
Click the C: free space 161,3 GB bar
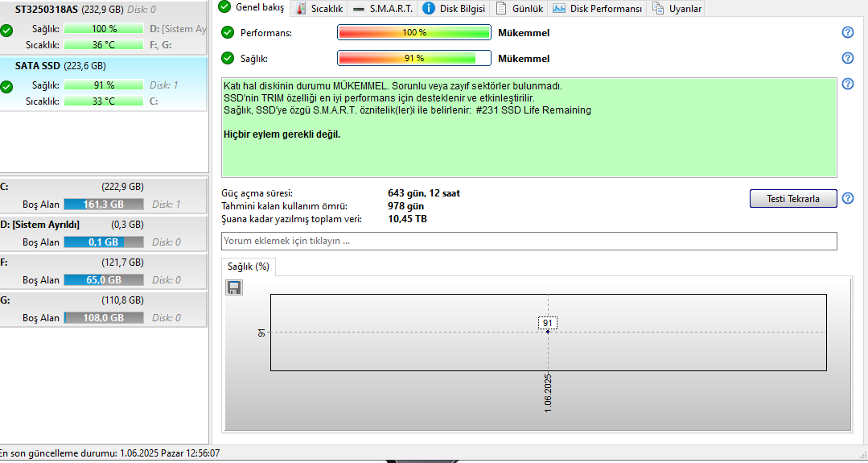[x=104, y=205]
